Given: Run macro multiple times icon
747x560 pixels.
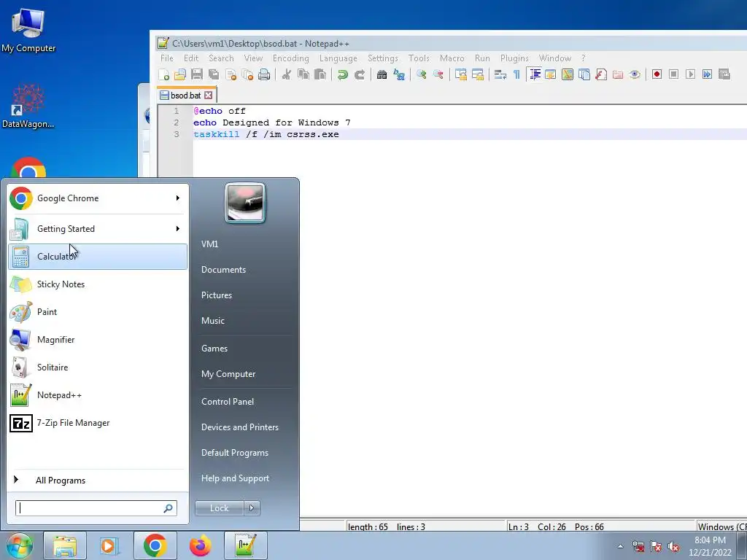Looking at the screenshot, I should 708,74.
